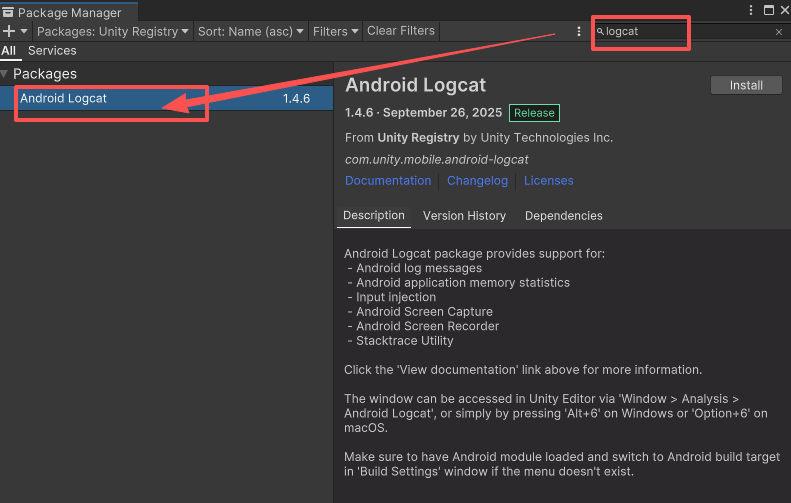Screen dimensions: 791x503
Task: Maximize the Package Manager window
Action: coord(768,10)
